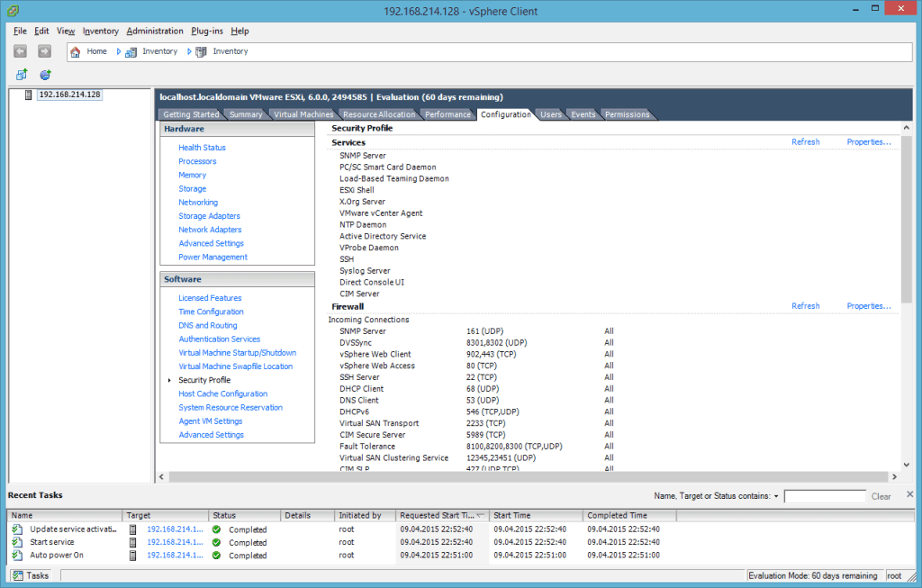Open Time Configuration settings

[x=211, y=312]
